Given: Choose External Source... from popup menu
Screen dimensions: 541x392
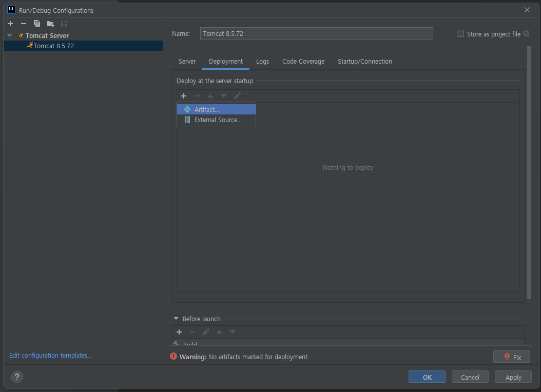Looking at the screenshot, I should [216, 120].
